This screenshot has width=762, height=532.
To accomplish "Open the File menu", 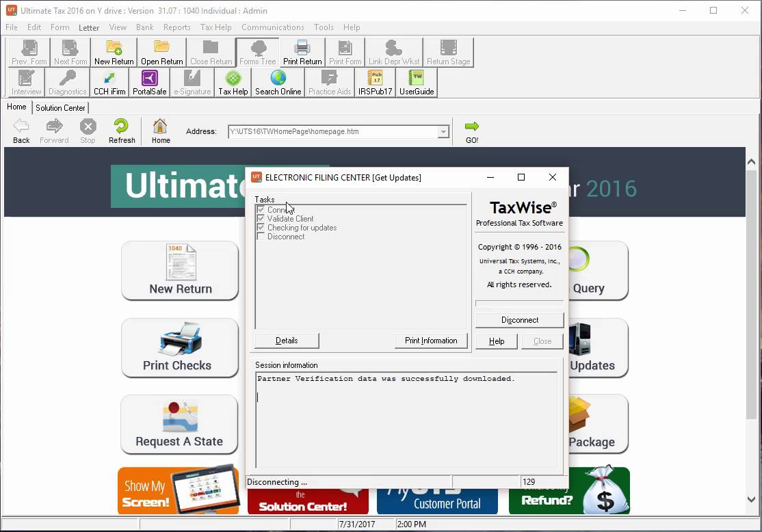I will pos(12,27).
